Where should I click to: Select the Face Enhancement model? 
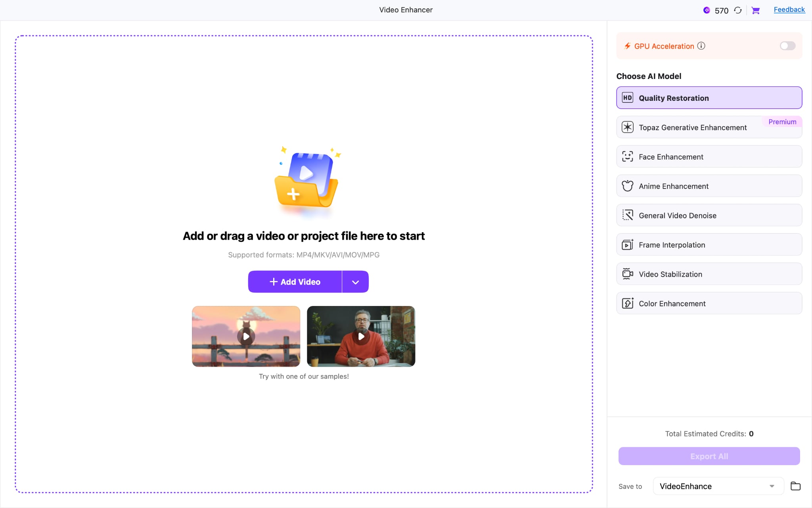[x=709, y=156]
